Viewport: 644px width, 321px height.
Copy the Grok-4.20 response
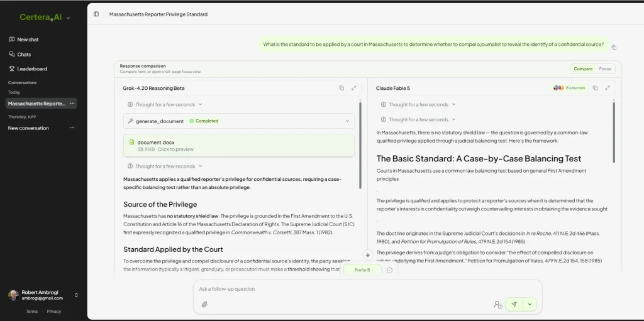point(341,88)
